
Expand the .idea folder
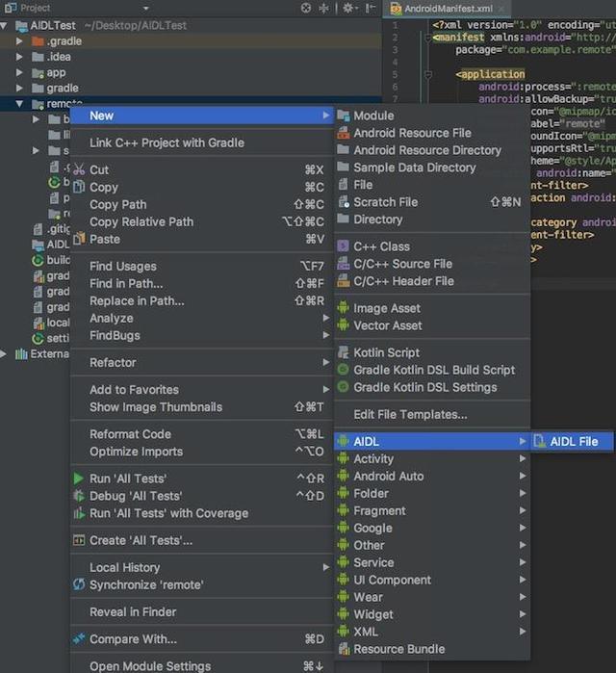[x=19, y=57]
